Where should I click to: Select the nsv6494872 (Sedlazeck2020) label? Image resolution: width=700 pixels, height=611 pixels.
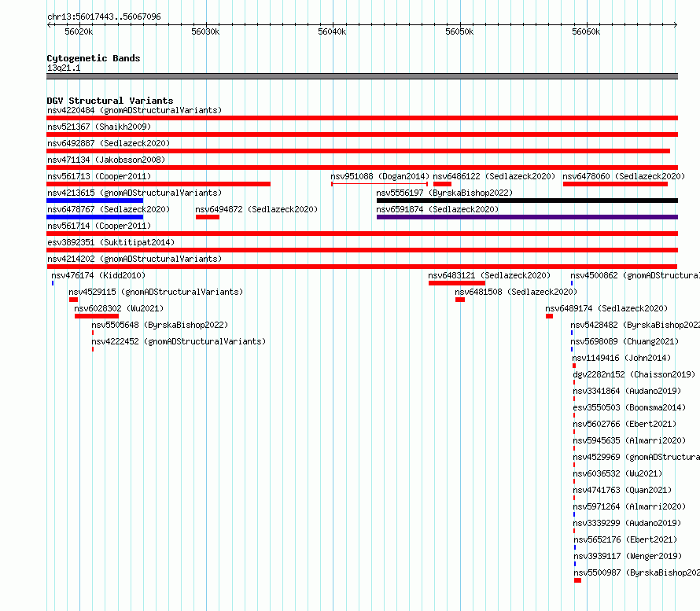(x=256, y=209)
